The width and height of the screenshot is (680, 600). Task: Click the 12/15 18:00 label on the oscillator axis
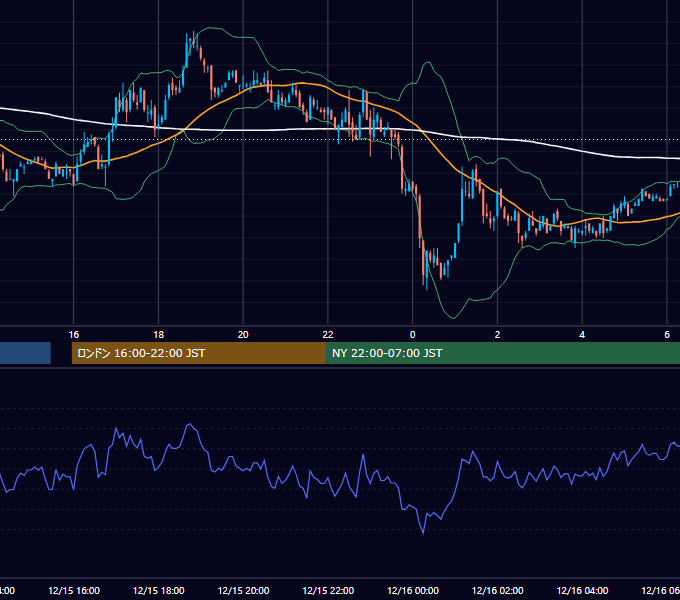(159, 590)
